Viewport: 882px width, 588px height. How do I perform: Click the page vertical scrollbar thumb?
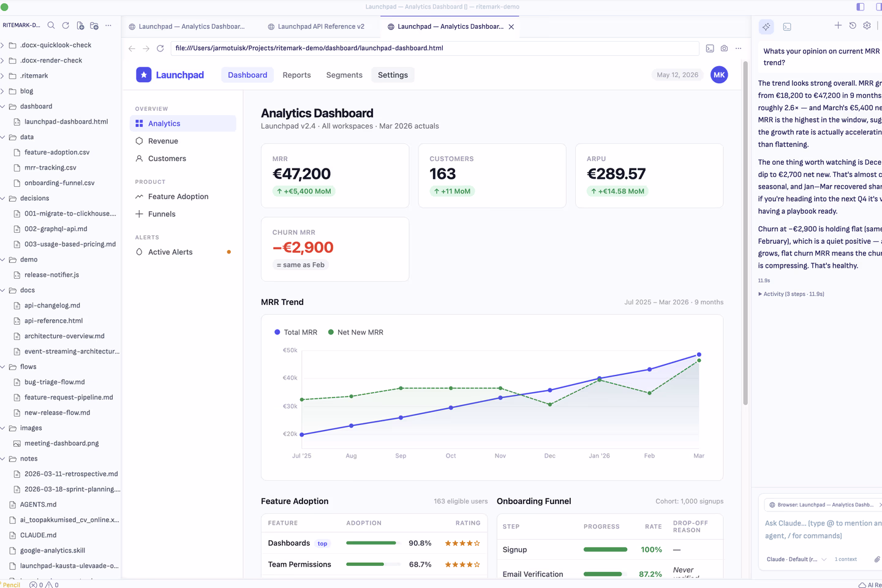[745, 233]
